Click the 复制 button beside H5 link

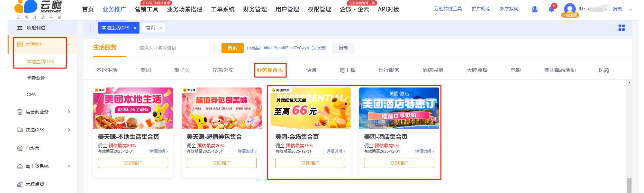pyautogui.click(x=343, y=48)
